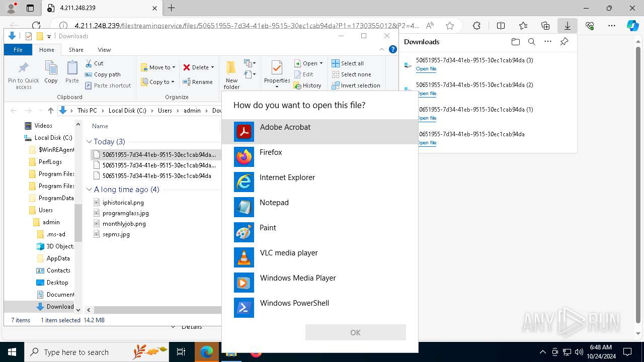Select Desktop in navigation tree
The height and width of the screenshot is (362, 644).
coord(57,283)
